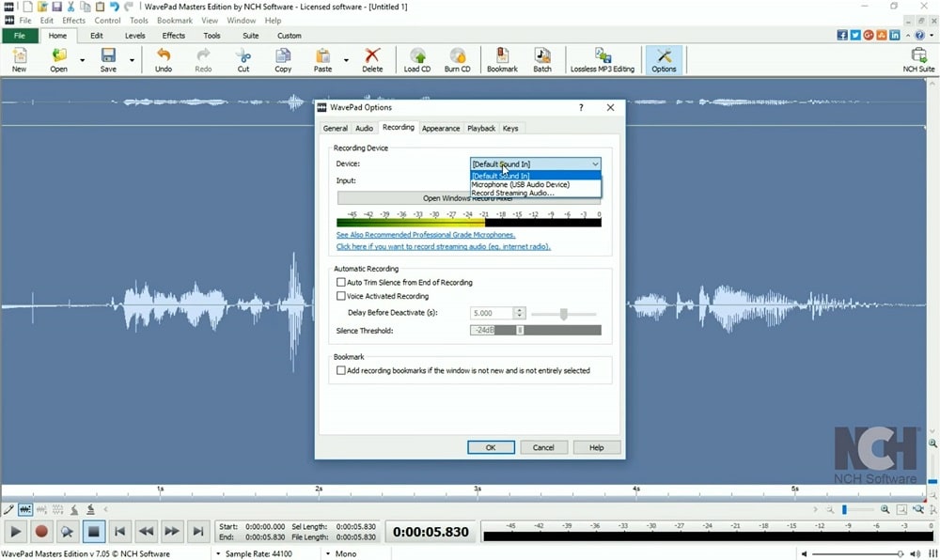This screenshot has height=560, width=940.
Task: Expand the Save button dropdown arrow
Action: click(x=132, y=60)
